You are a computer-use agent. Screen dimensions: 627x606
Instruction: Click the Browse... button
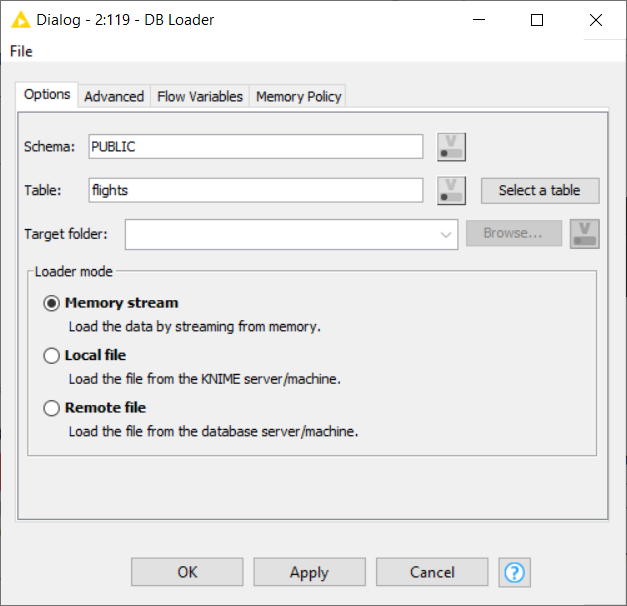coord(513,233)
